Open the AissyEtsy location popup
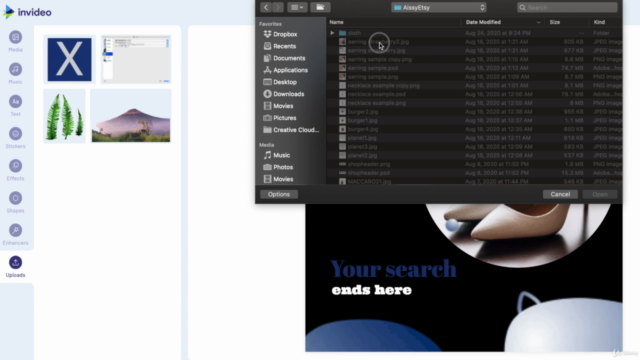 (x=439, y=7)
